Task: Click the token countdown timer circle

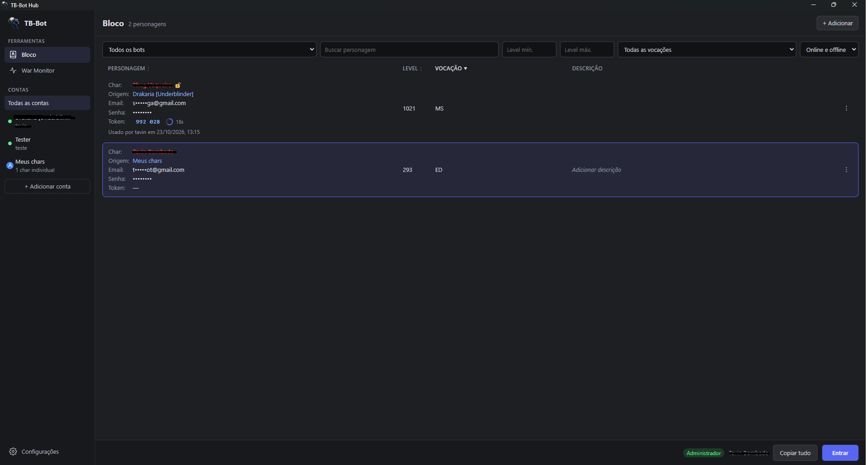Action: (x=170, y=122)
